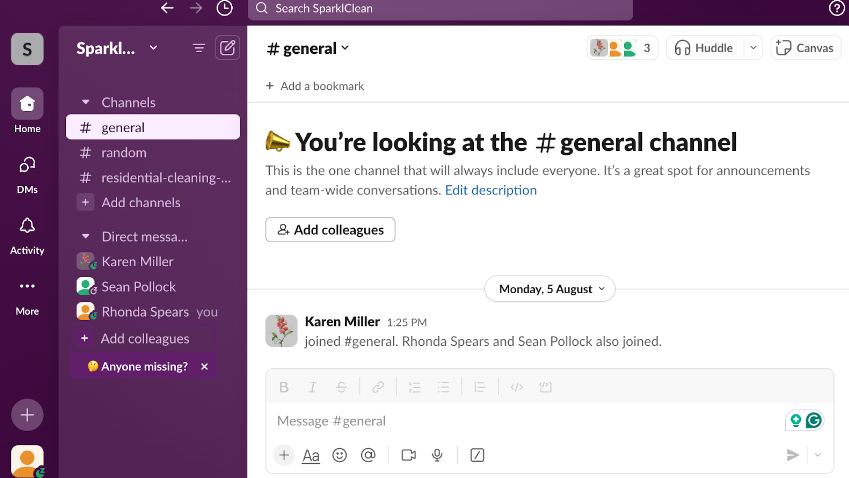Open the Canvas

[805, 48]
